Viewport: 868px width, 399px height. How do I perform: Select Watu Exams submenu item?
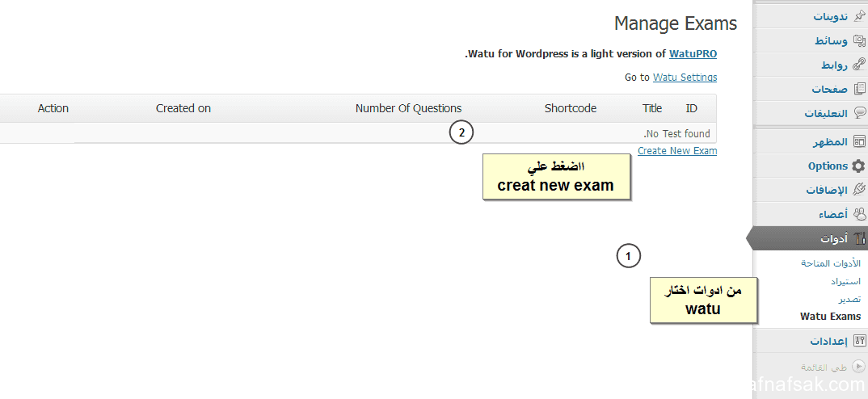[x=830, y=317]
